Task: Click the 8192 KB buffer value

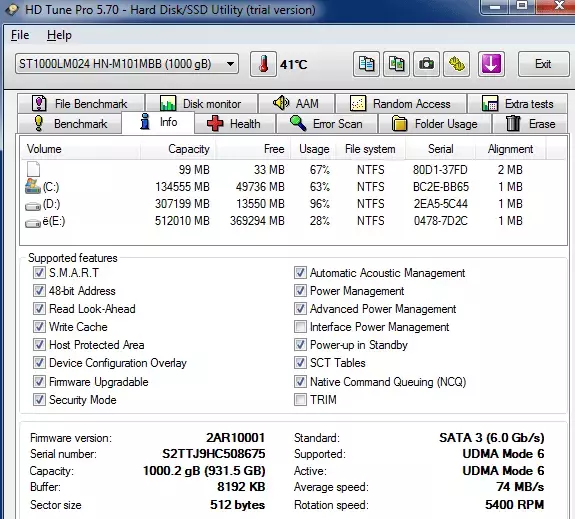Action: coord(241,487)
